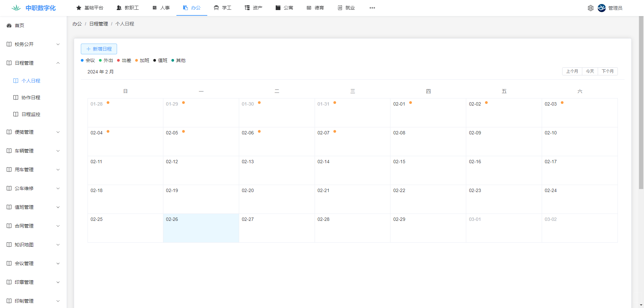Expand the 车辆管理 sidebar menu
The width and height of the screenshot is (644, 308).
click(58, 151)
